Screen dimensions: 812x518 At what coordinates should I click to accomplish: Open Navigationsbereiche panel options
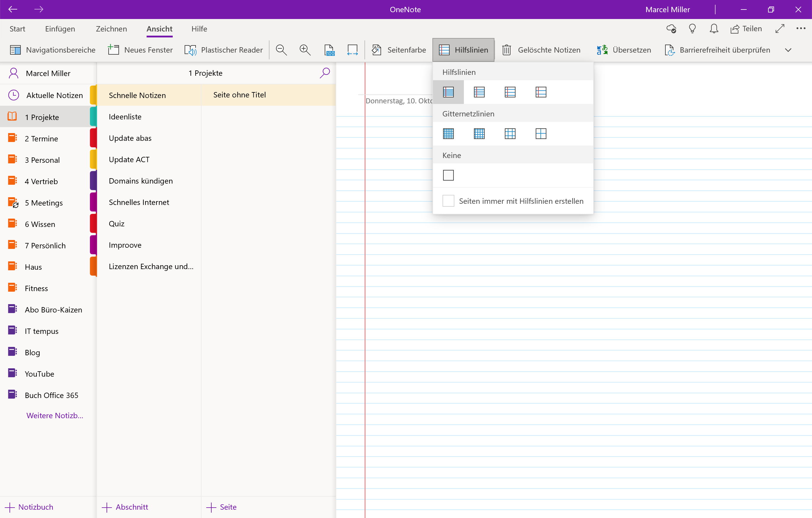(x=53, y=50)
